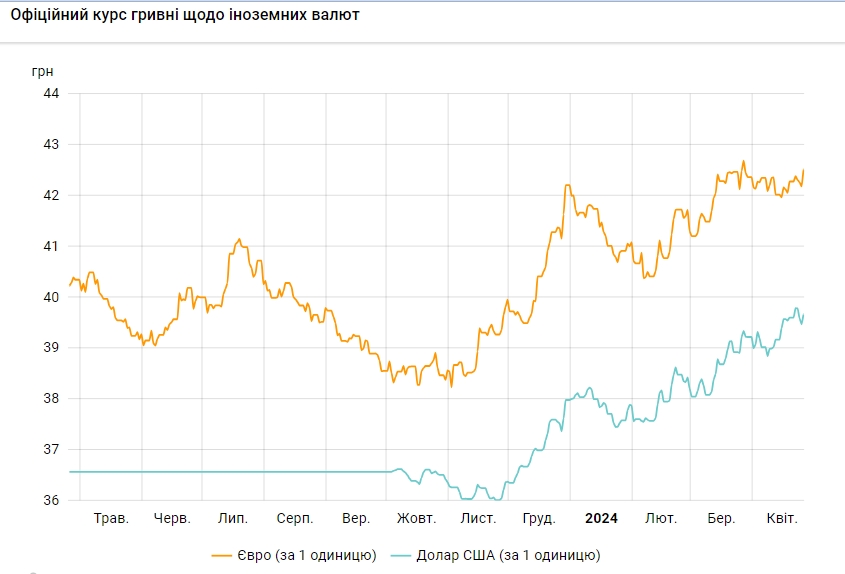This screenshot has height=574, width=845.
Task: Select the Груд. month label
Action: [540, 518]
